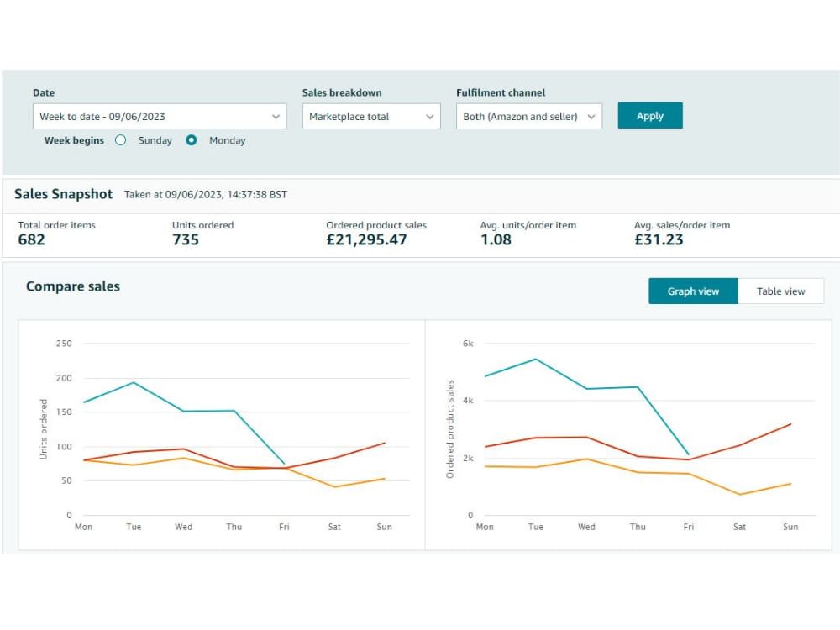The height and width of the screenshot is (630, 840).
Task: Select Monday as week start
Action: pos(192,140)
